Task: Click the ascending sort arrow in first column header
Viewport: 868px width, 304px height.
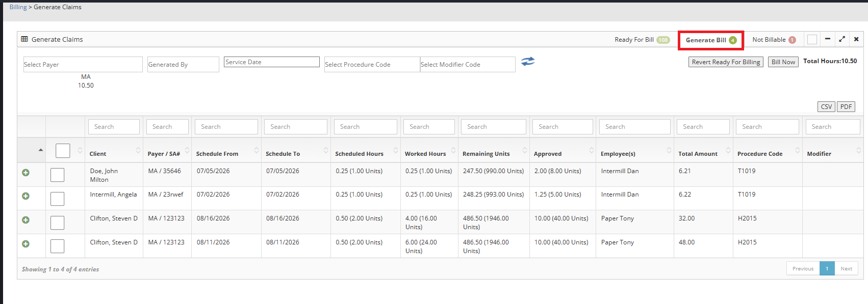Action: click(41, 150)
